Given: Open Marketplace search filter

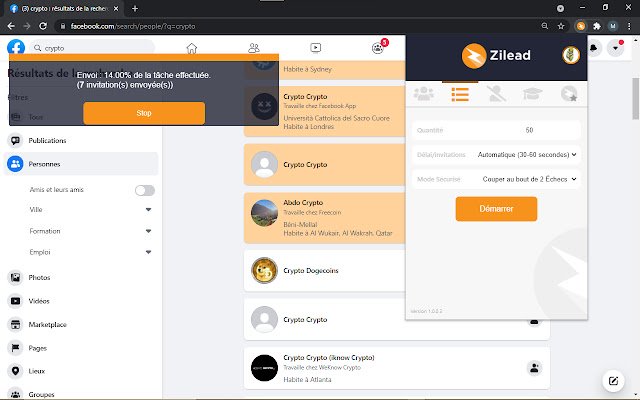Looking at the screenshot, I should pyautogui.click(x=81, y=325).
